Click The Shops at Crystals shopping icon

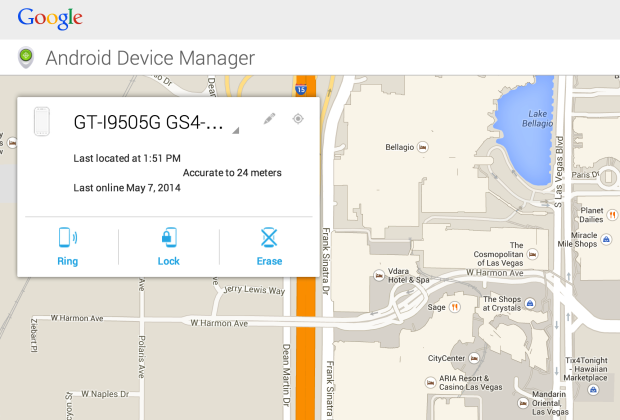tap(530, 303)
